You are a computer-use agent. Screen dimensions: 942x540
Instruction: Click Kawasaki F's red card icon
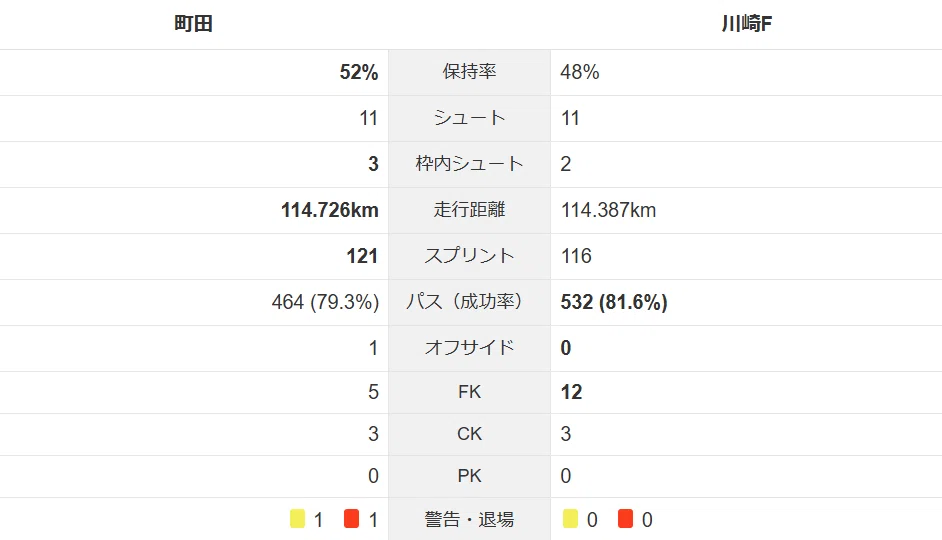pos(625,518)
